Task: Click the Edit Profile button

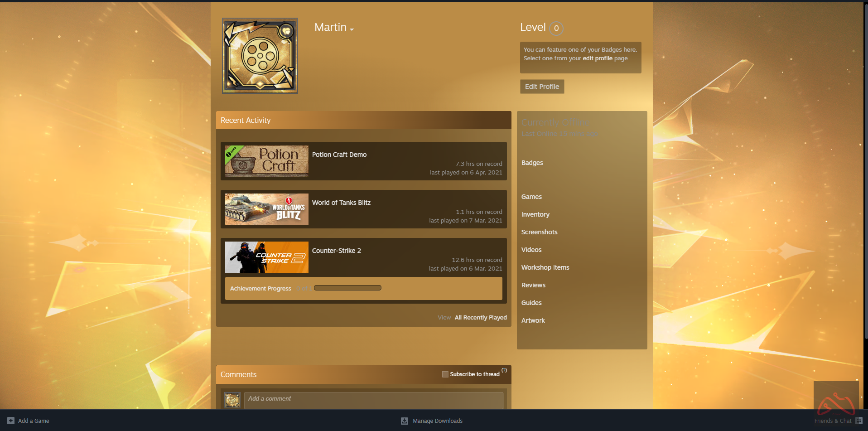Action: [x=542, y=87]
